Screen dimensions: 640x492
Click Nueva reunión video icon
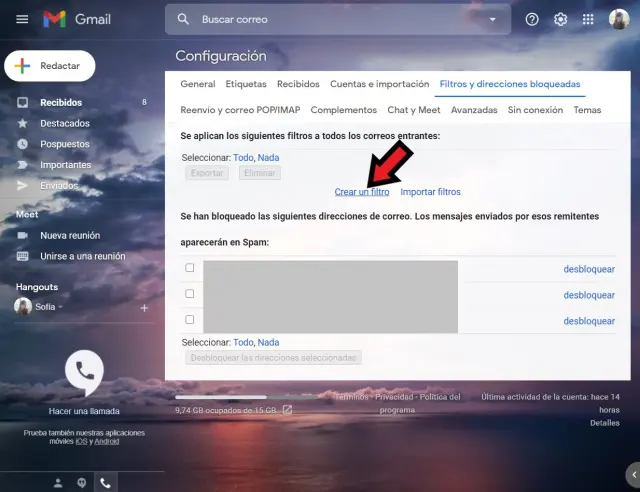point(22,235)
